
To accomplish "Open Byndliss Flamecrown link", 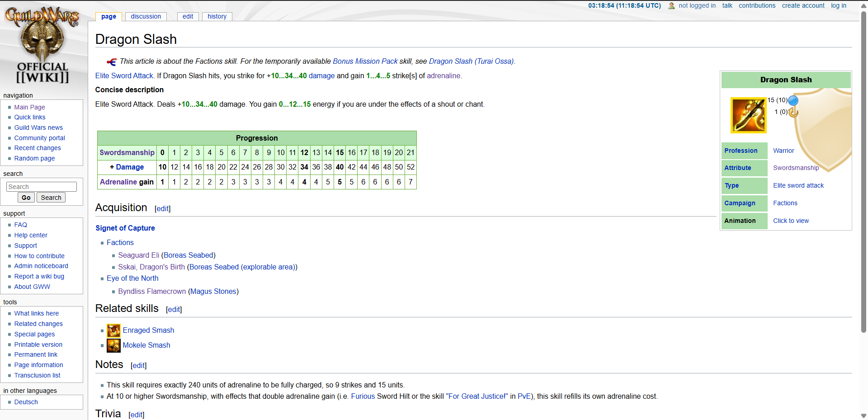I will (x=152, y=291).
